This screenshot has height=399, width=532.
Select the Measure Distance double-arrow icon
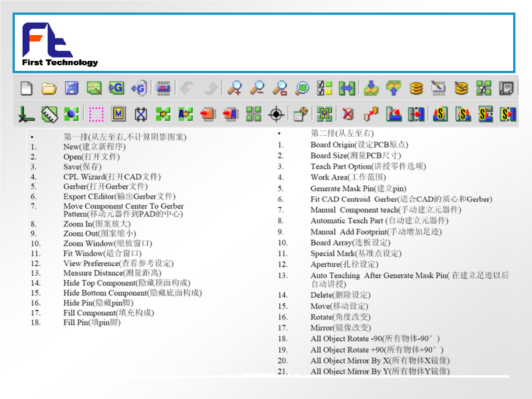pyautogui.click(x=347, y=88)
